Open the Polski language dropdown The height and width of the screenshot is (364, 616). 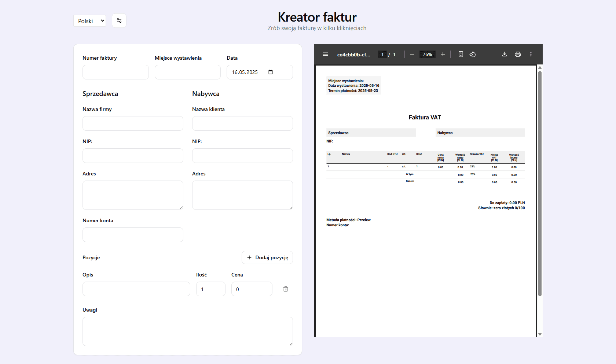point(90,21)
